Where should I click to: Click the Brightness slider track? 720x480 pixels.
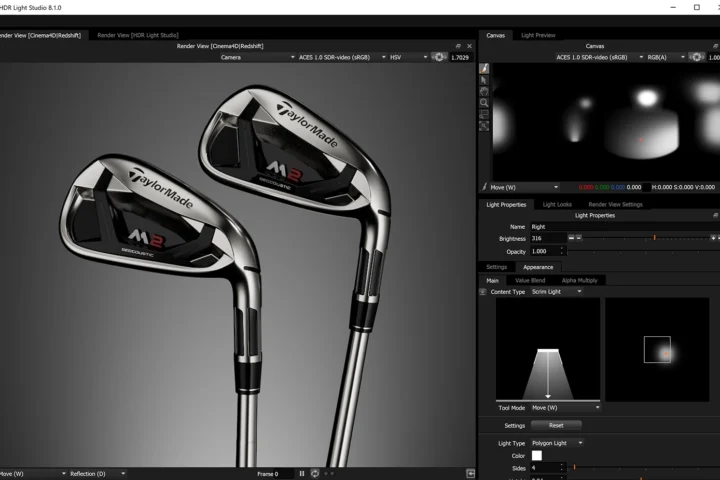tap(646, 238)
